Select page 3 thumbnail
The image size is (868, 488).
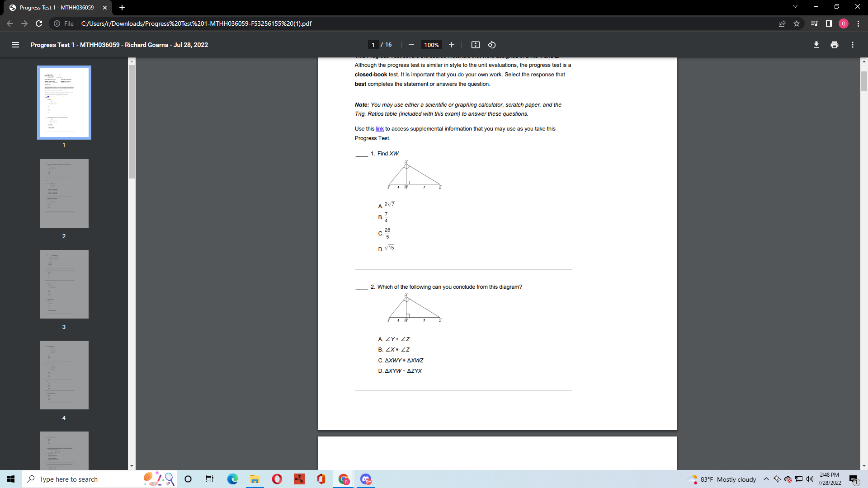click(x=64, y=284)
